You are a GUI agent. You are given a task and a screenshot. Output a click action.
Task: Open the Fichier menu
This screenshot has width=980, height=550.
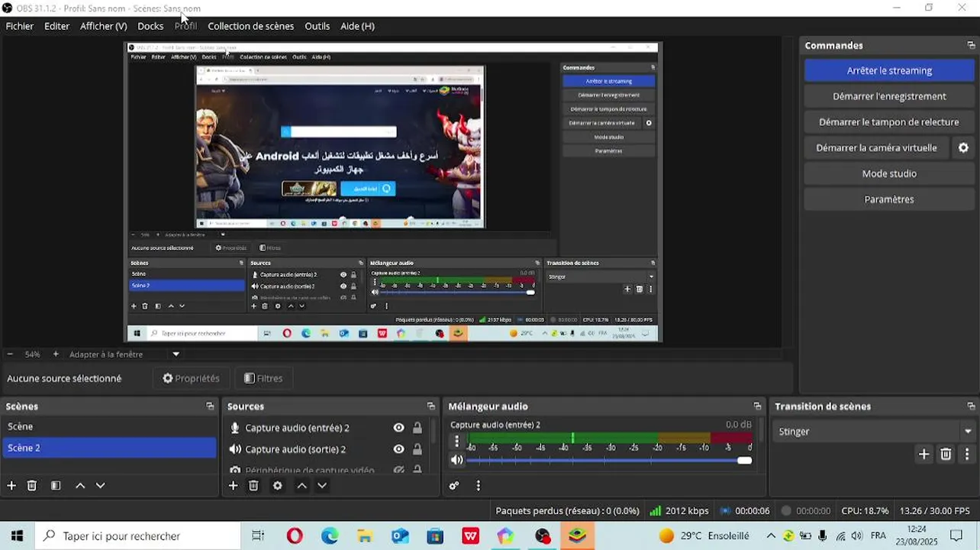[x=20, y=26]
